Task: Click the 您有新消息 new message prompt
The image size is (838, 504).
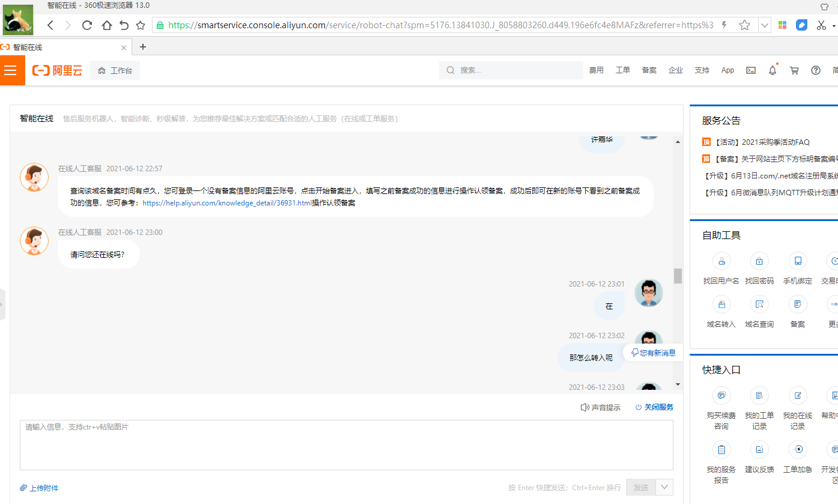Action: [653, 353]
